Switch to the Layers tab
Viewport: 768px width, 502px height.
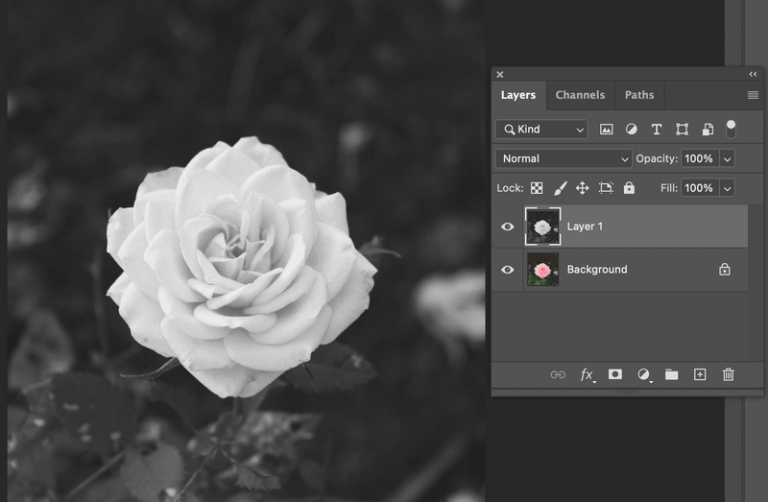pos(518,95)
